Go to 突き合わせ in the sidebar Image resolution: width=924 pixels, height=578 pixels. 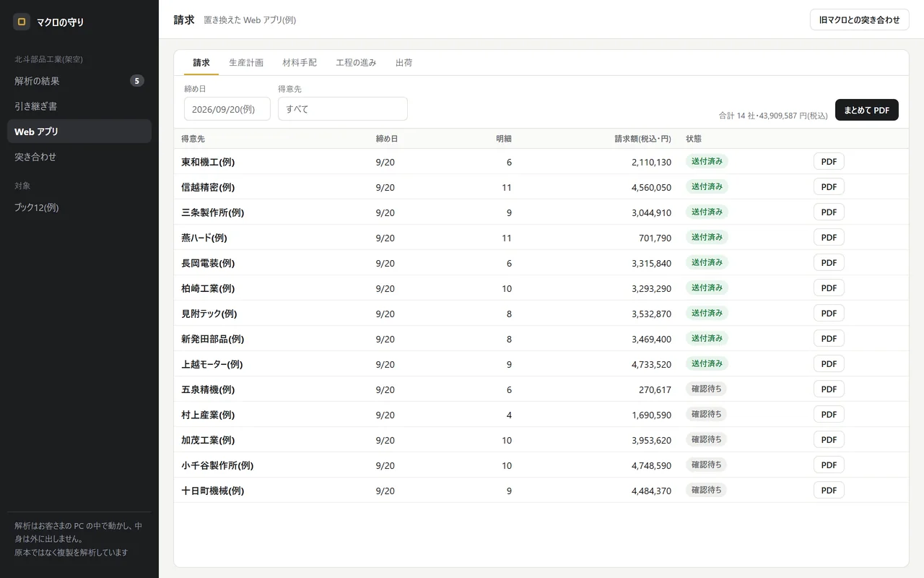point(79,157)
